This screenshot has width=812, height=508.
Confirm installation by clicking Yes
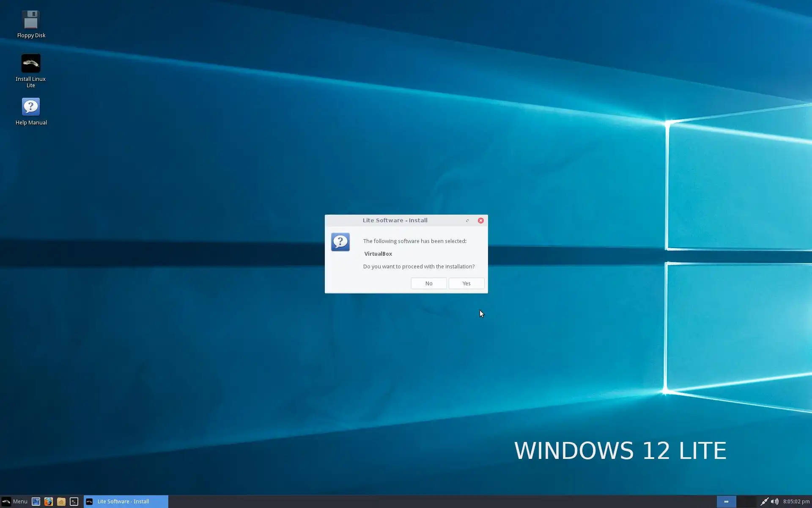[x=466, y=283]
